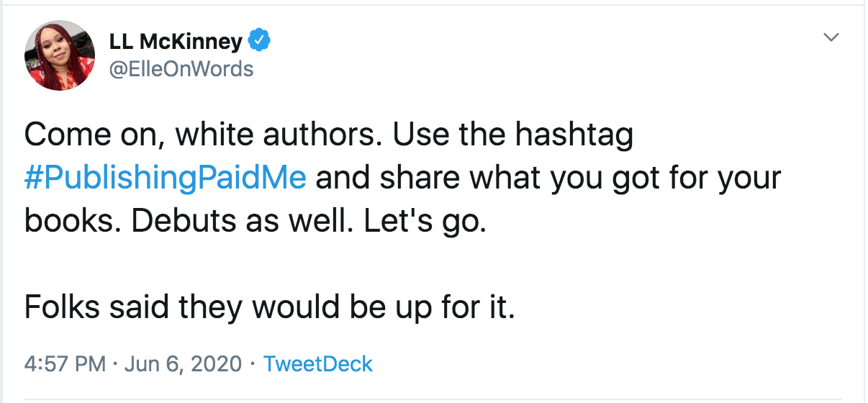The height and width of the screenshot is (403, 868).
Task: Expand the tweet options chevron
Action: (x=831, y=37)
